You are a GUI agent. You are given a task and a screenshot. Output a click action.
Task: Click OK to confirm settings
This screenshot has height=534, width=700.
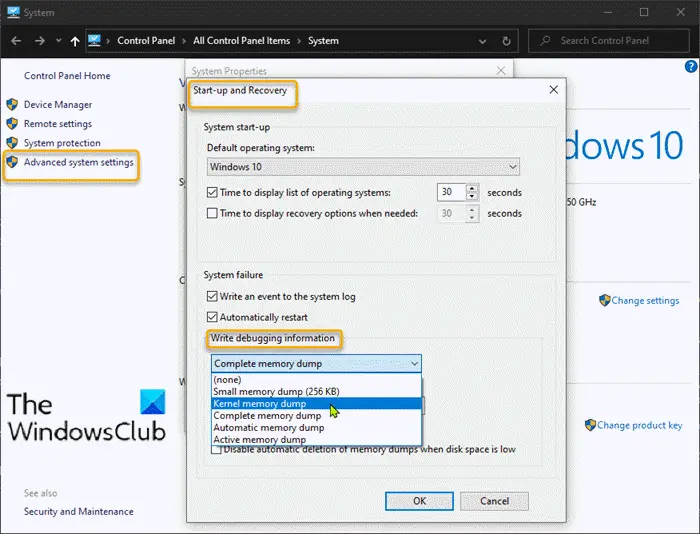[x=419, y=501]
